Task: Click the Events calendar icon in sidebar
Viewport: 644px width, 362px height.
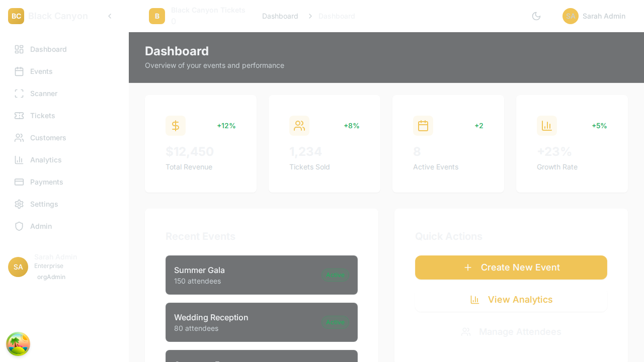Action: pyautogui.click(x=19, y=71)
